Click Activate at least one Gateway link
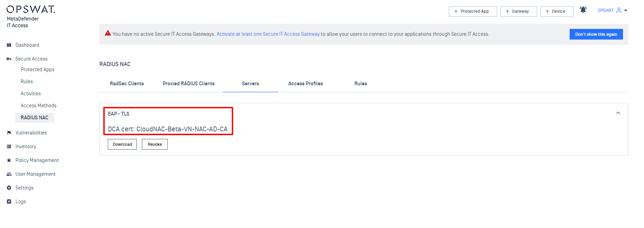This screenshot has width=644, height=228. (268, 34)
